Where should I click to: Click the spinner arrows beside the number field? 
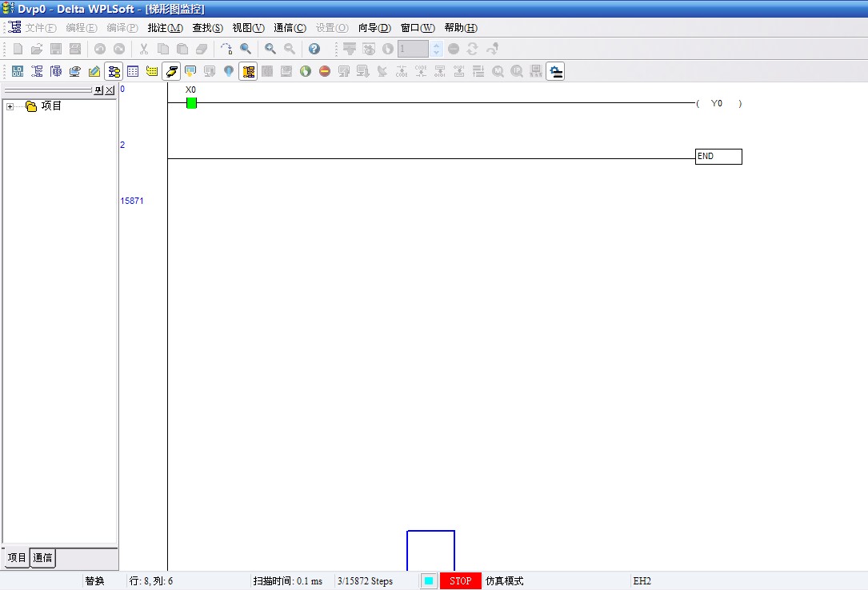[x=436, y=49]
